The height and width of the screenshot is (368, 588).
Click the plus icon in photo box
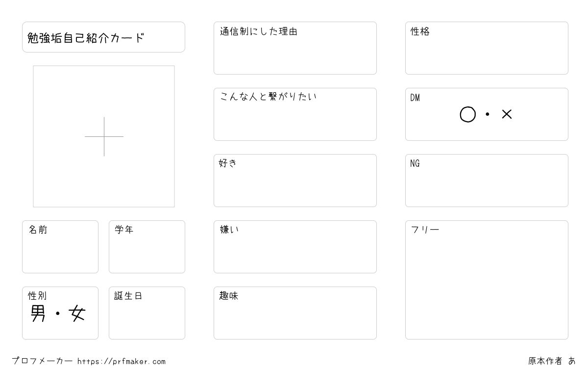coord(104,136)
